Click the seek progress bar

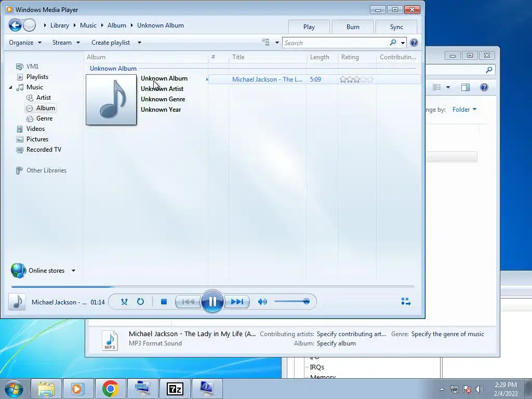[x=212, y=287]
